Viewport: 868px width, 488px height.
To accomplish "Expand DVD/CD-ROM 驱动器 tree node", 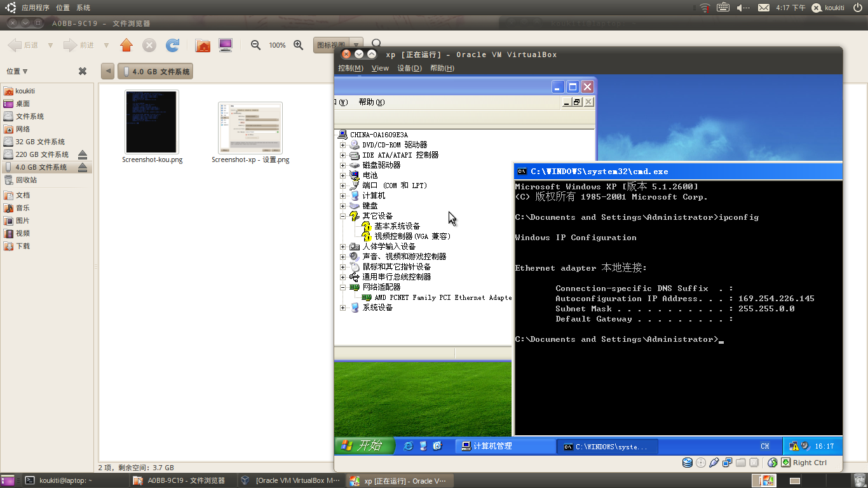I will point(343,145).
